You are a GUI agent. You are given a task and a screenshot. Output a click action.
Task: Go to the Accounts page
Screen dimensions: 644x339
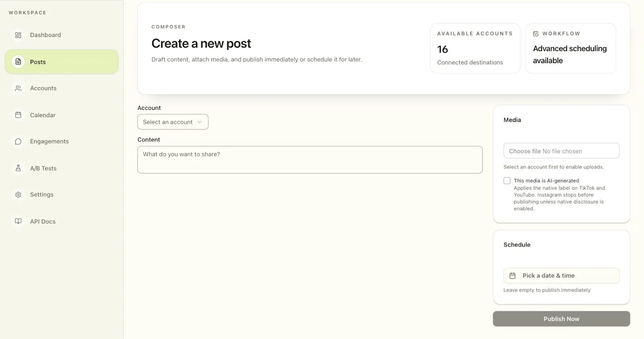(62, 88)
